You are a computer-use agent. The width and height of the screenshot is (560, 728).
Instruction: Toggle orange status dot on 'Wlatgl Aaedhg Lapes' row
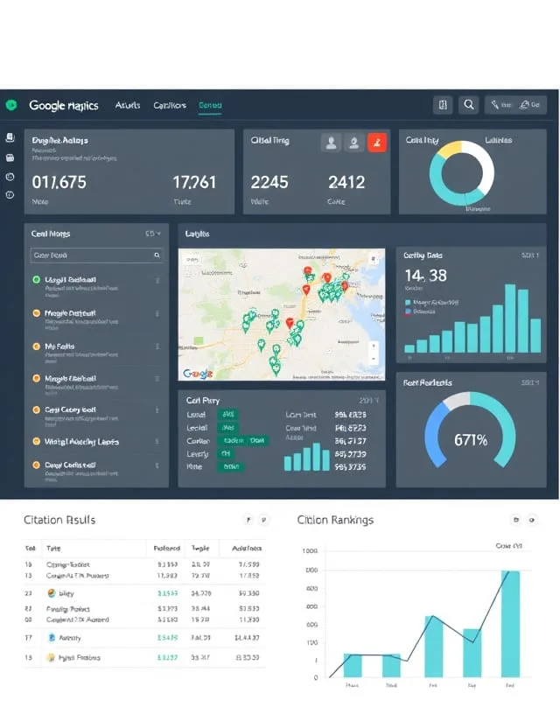36,441
